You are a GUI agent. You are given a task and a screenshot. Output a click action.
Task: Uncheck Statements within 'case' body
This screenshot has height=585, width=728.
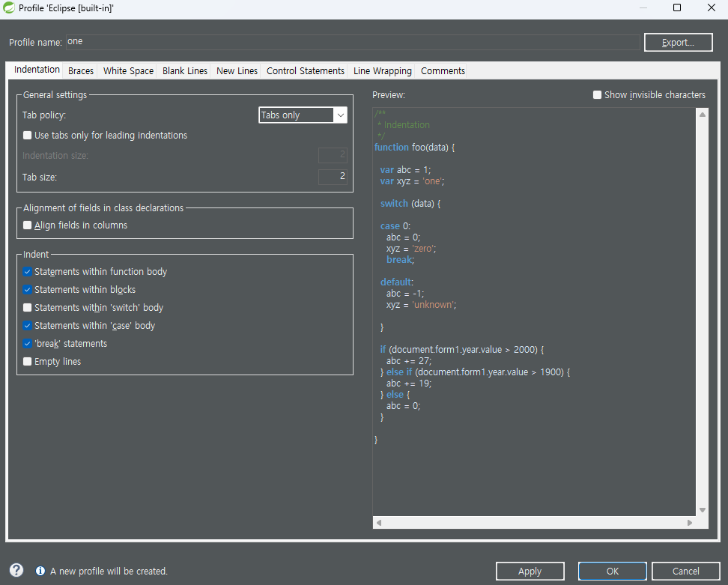(x=28, y=326)
